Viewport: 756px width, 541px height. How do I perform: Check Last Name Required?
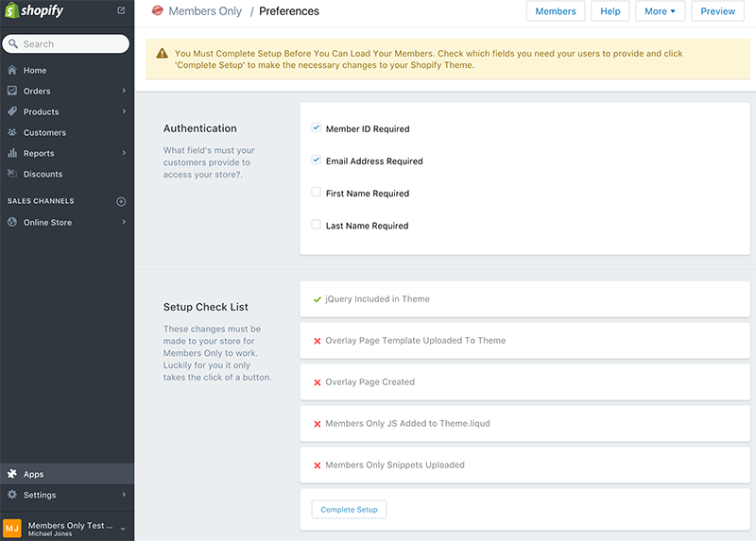click(316, 225)
